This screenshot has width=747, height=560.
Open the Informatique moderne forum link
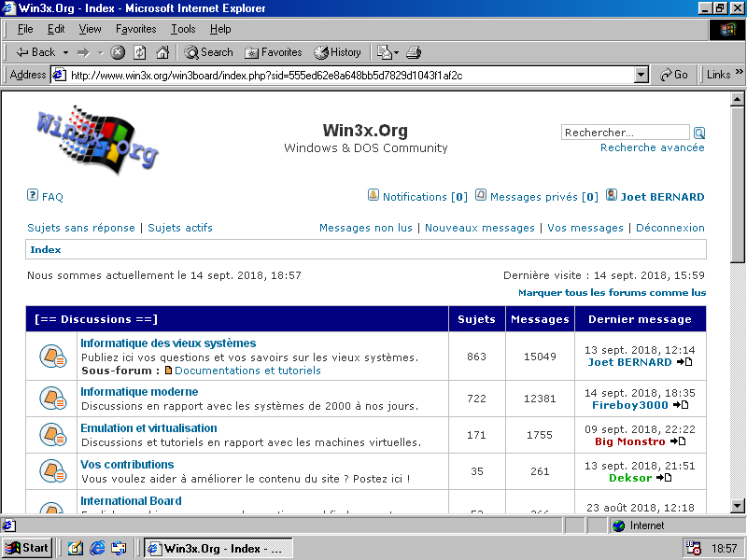click(x=139, y=392)
